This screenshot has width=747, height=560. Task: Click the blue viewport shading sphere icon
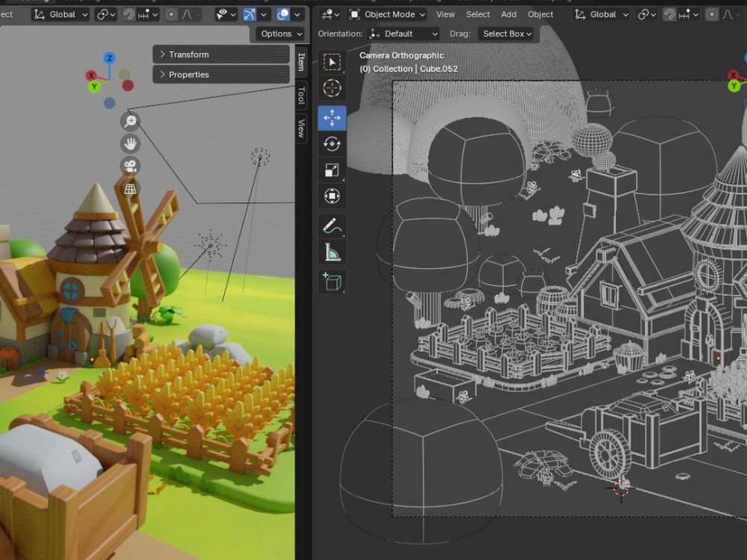click(x=282, y=14)
